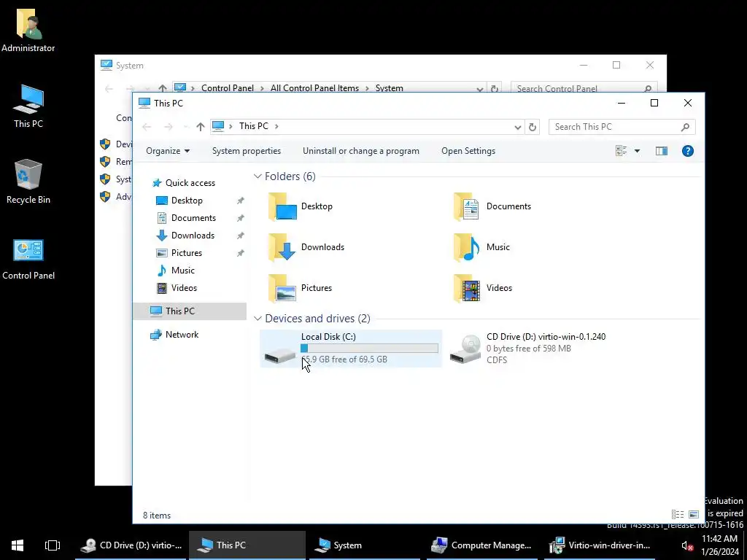
Task: Refresh the This PC address bar
Action: (x=532, y=127)
